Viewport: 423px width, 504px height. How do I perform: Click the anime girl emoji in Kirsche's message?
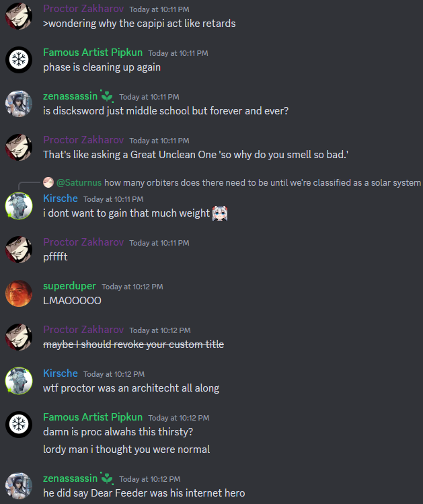(220, 213)
